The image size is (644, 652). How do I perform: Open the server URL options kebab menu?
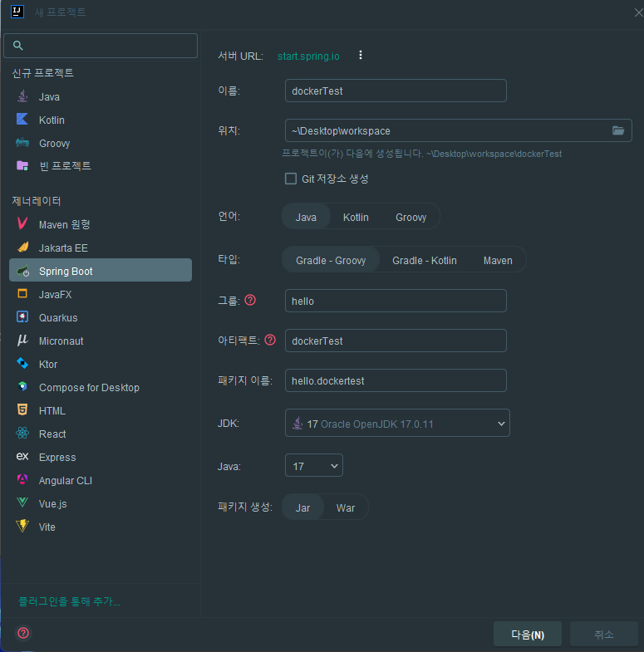(361, 56)
